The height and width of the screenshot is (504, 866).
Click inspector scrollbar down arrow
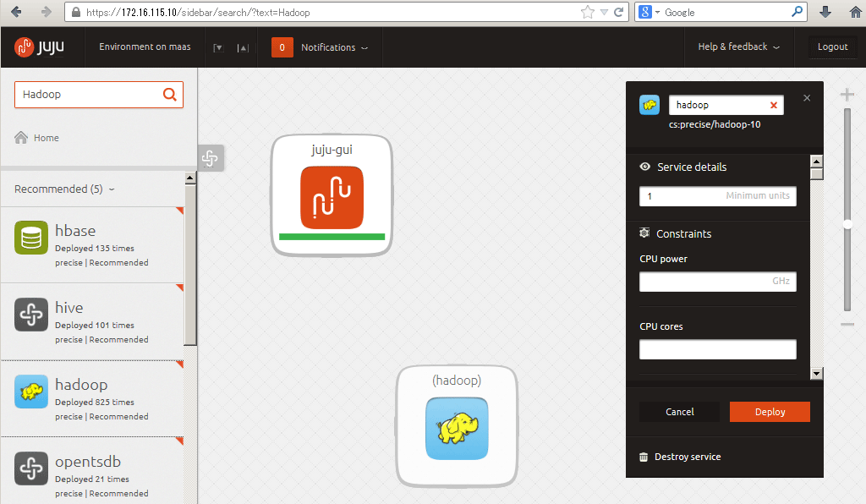coord(816,374)
